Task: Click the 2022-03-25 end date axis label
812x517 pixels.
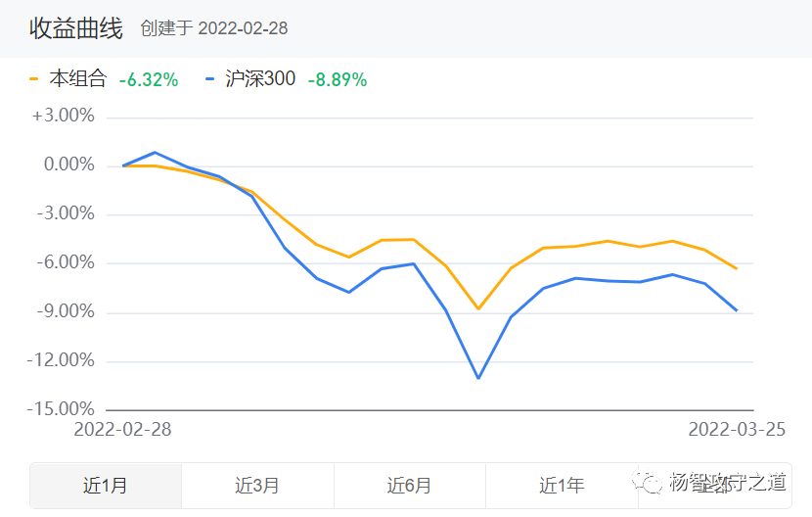Action: (x=737, y=429)
